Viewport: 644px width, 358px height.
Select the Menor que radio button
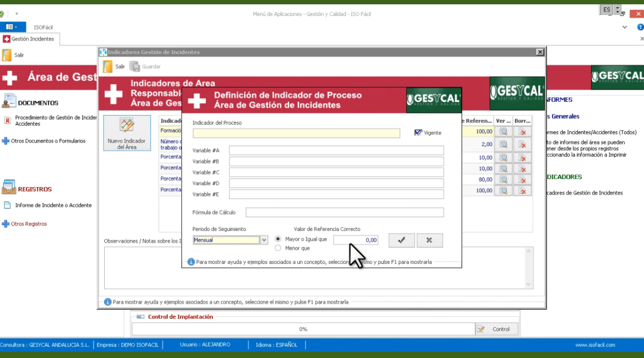[278, 248]
